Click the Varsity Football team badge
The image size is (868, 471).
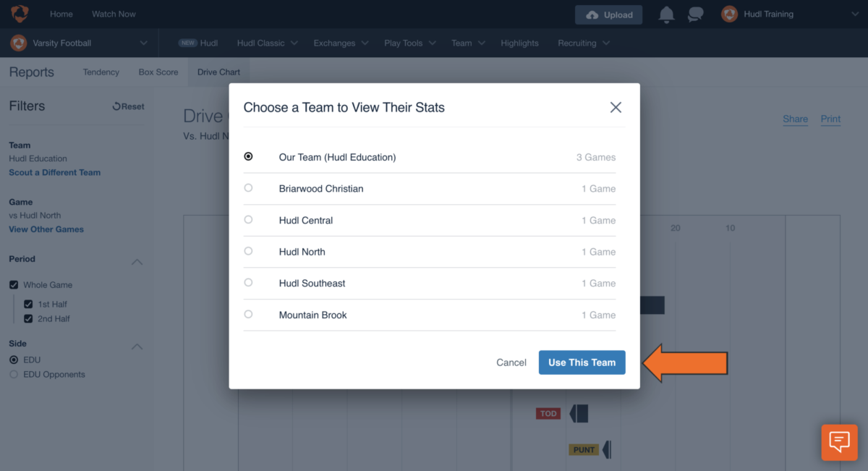(17, 43)
